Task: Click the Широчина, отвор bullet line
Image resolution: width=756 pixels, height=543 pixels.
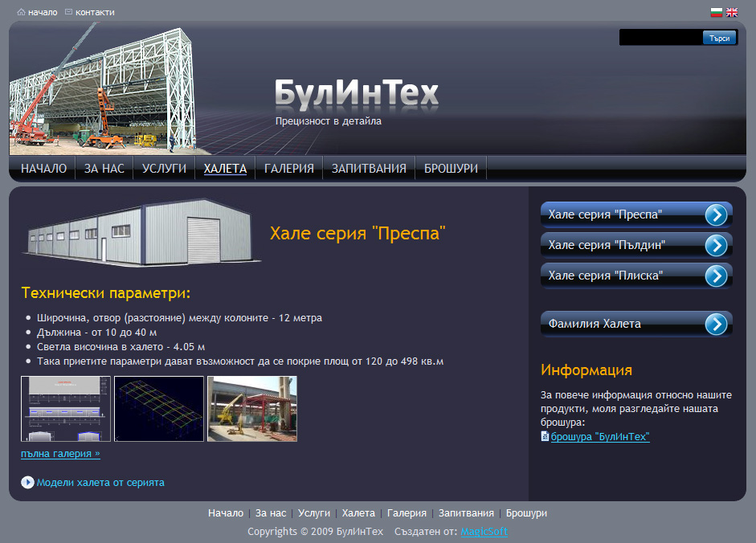Action: (x=179, y=318)
